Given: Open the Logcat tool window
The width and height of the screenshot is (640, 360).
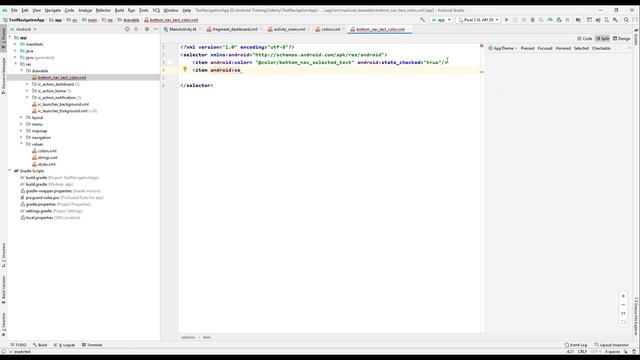Looking at the screenshot, I should (x=64, y=345).
